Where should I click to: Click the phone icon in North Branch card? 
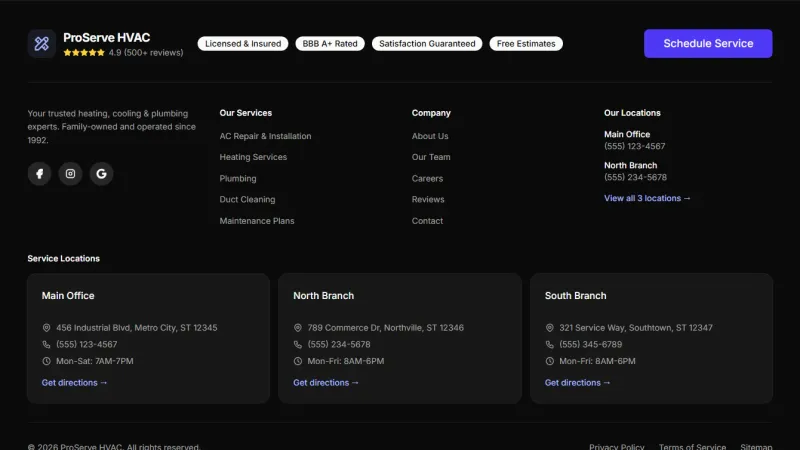tap(298, 344)
